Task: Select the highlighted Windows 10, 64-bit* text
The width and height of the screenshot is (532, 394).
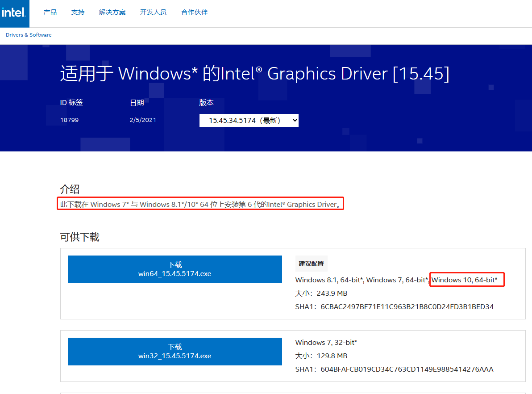Action: 466,280
